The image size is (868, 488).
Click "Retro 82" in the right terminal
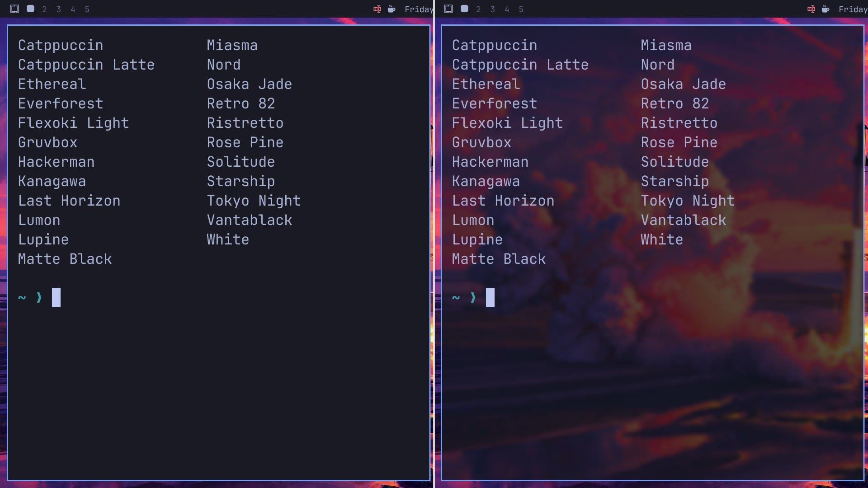(675, 103)
